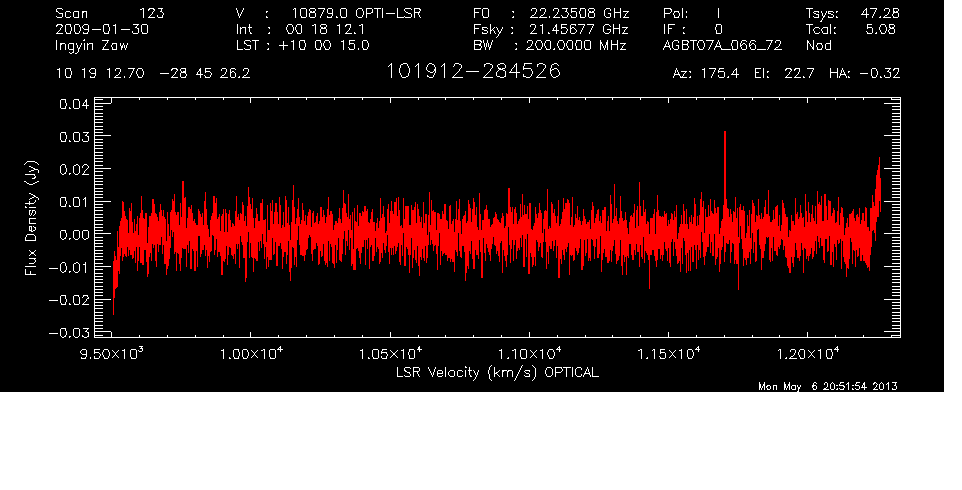Click the 0.04 y-axis tick label
Viewport: 962px width, 490px height.
tap(74, 104)
